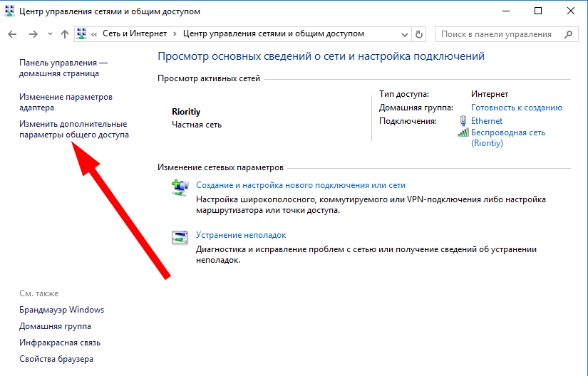Open 'Создание и настройка нового подключения или сети'
The image size is (588, 376).
pyautogui.click(x=300, y=185)
